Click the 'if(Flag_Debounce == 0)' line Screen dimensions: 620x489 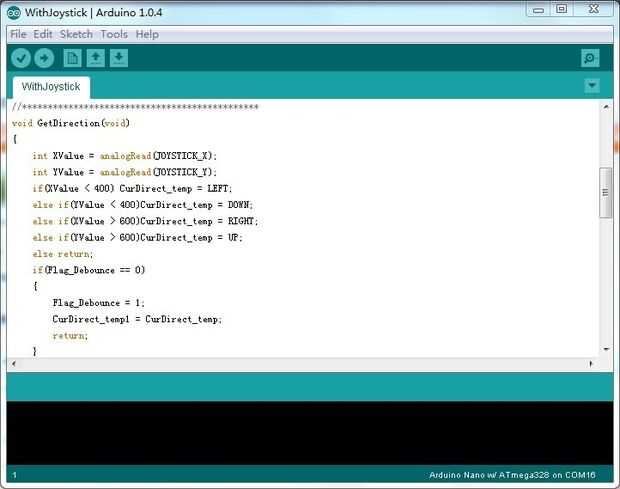[x=89, y=270]
